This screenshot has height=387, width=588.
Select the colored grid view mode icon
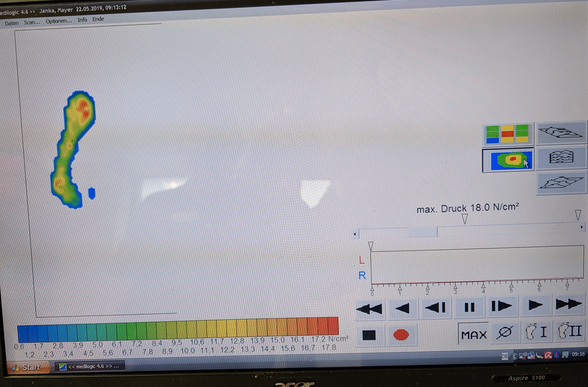[x=508, y=134]
